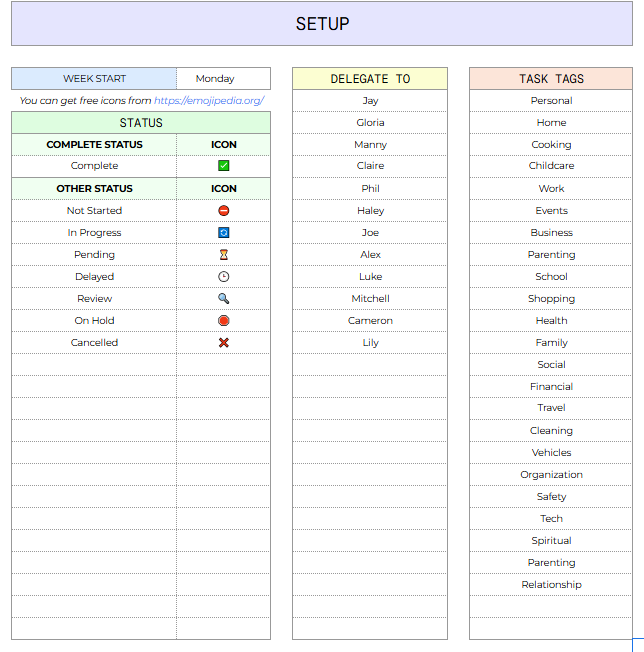Open the Week Start Monday dropdown
Image resolution: width=644 pixels, height=652 pixels.
tap(223, 79)
